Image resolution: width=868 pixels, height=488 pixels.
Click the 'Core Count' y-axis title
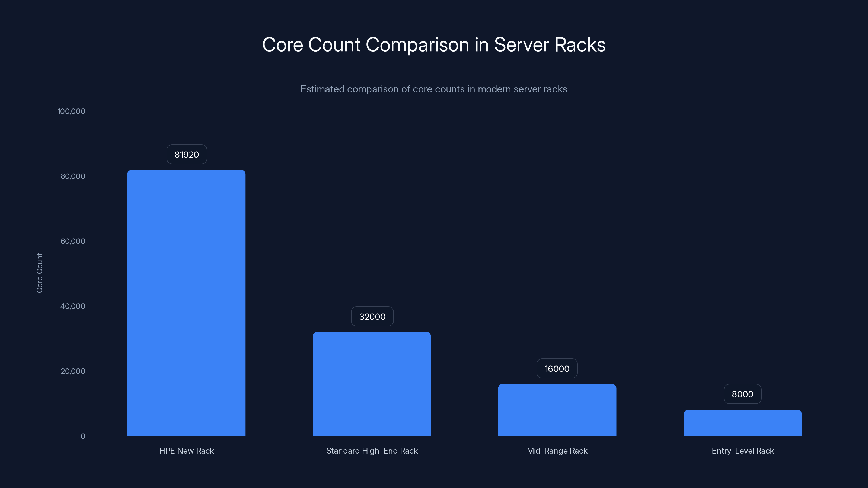tap(39, 273)
